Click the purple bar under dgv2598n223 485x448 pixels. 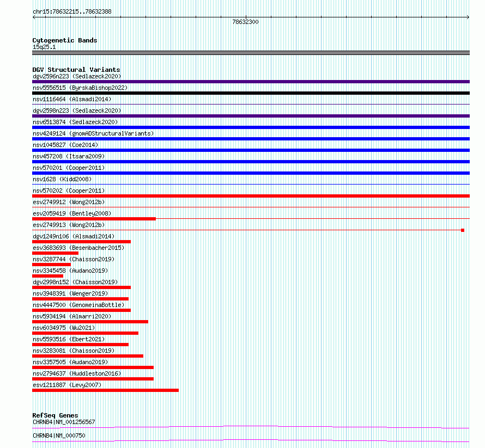click(251, 116)
